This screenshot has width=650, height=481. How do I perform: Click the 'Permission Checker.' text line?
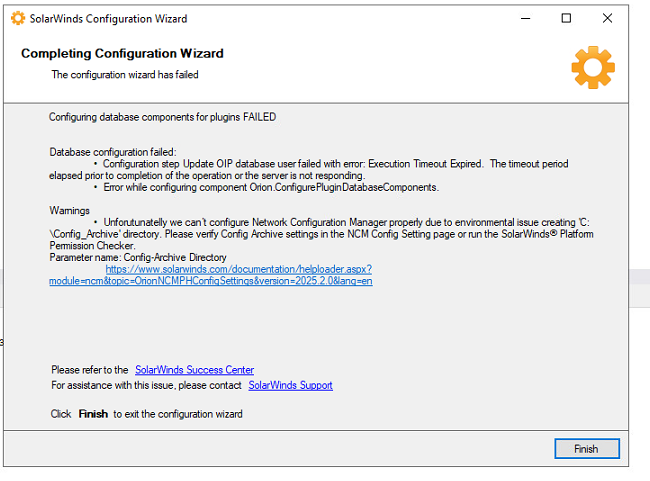click(x=92, y=246)
